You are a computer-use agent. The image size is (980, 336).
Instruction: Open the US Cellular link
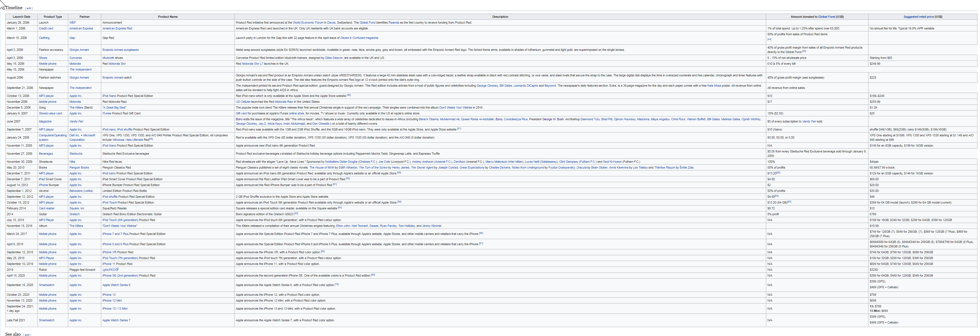point(243,102)
